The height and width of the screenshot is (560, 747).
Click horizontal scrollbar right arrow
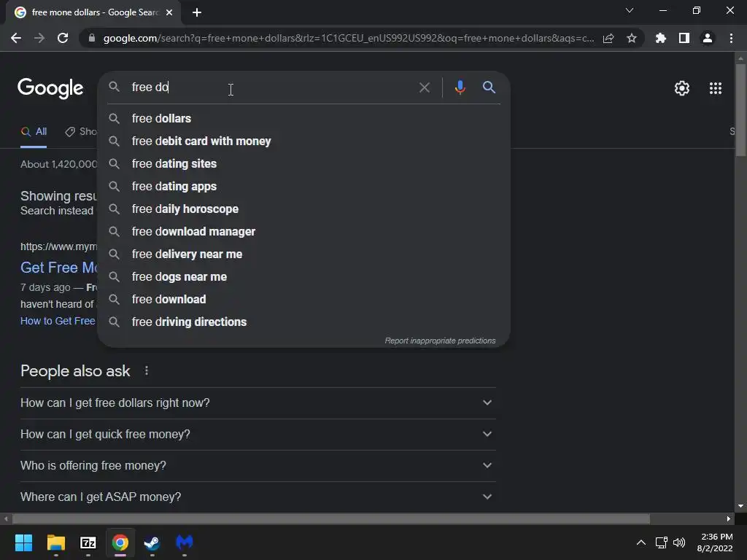(x=729, y=518)
